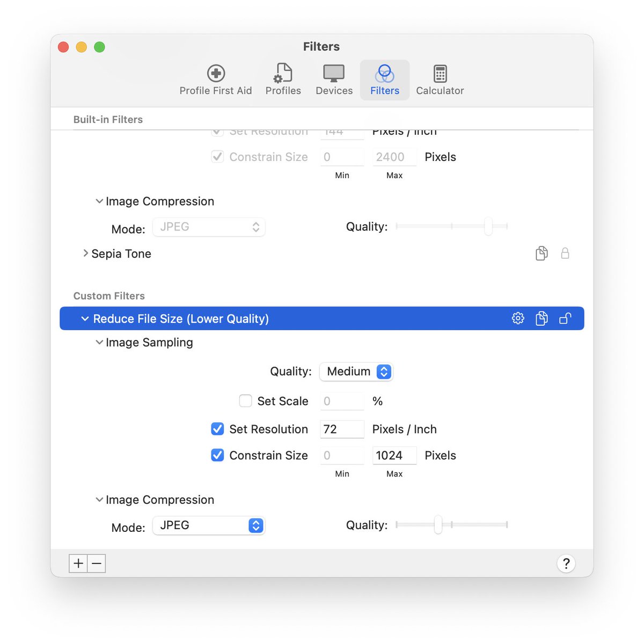Add a new filter with plus button
The image size is (644, 644).
[x=78, y=563]
